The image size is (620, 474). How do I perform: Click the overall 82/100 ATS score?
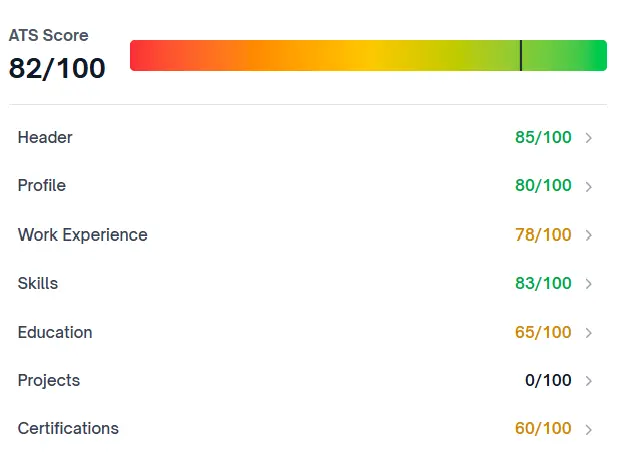[57, 68]
